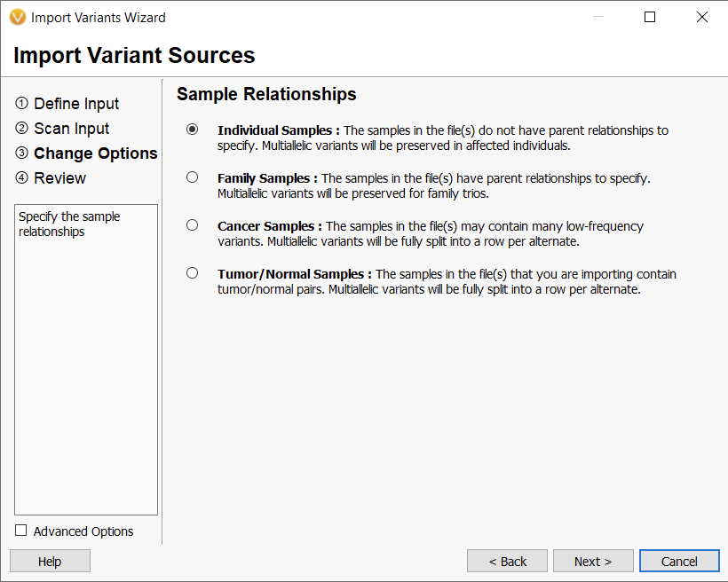Click the step 4 circled number icon
This screenshot has height=582, width=728.
(x=22, y=177)
